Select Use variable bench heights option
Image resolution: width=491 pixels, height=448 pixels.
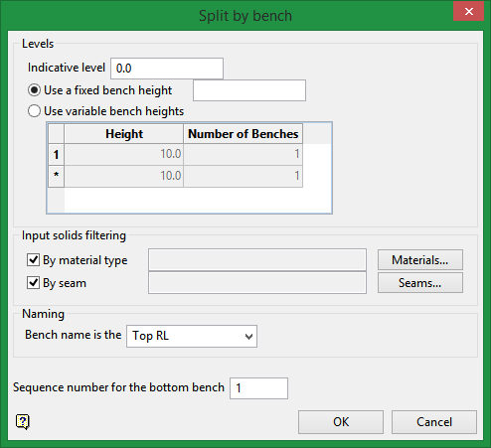pos(35,111)
